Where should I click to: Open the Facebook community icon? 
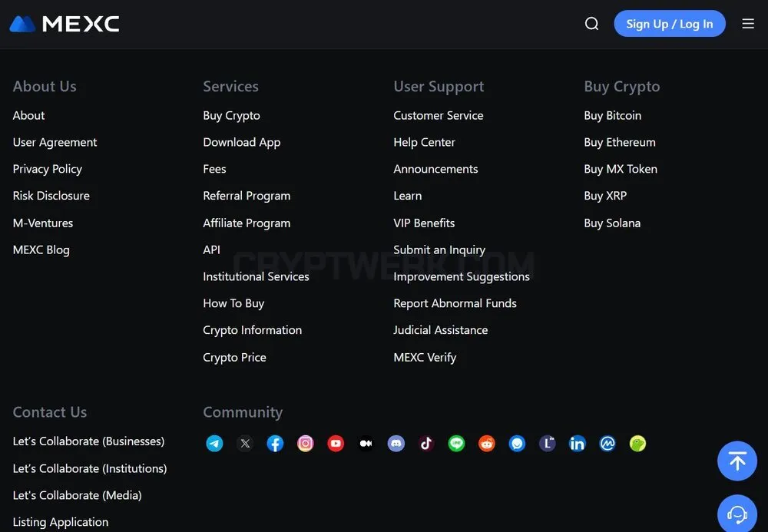(275, 444)
